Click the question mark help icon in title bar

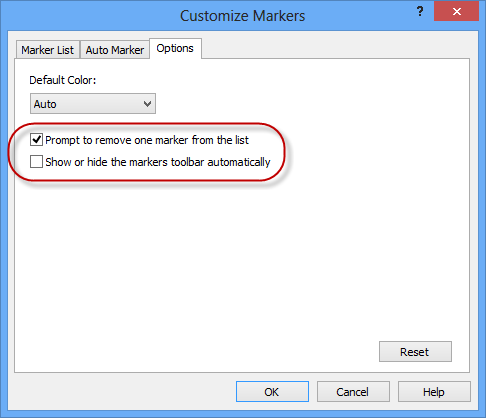(420, 12)
